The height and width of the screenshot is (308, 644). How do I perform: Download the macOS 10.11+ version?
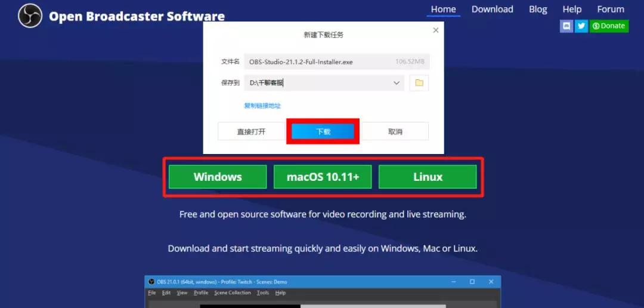click(323, 177)
